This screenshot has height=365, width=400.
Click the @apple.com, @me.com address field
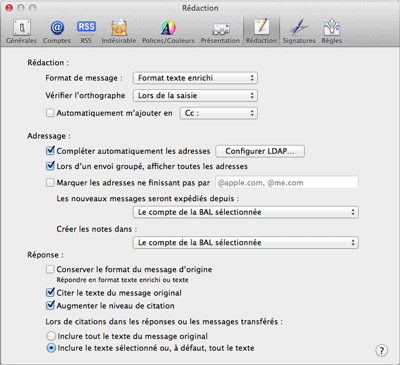pyautogui.click(x=287, y=183)
